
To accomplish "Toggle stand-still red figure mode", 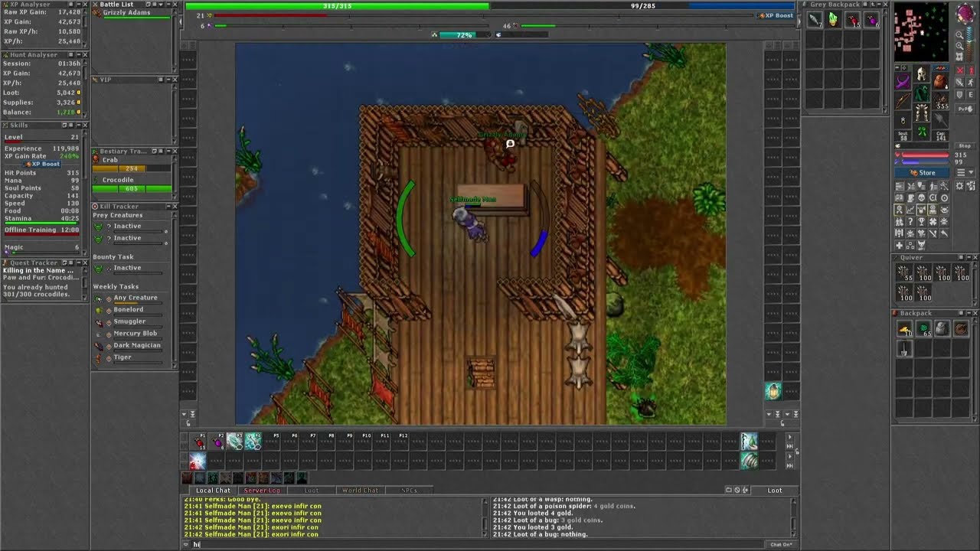I will pos(972,70).
